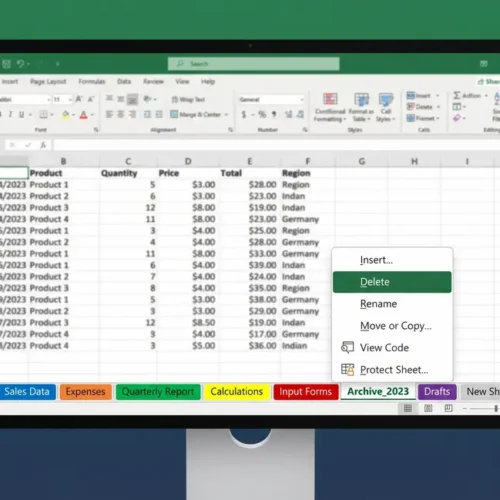Click the text Orientation icon
500x500 pixels.
click(x=147, y=99)
